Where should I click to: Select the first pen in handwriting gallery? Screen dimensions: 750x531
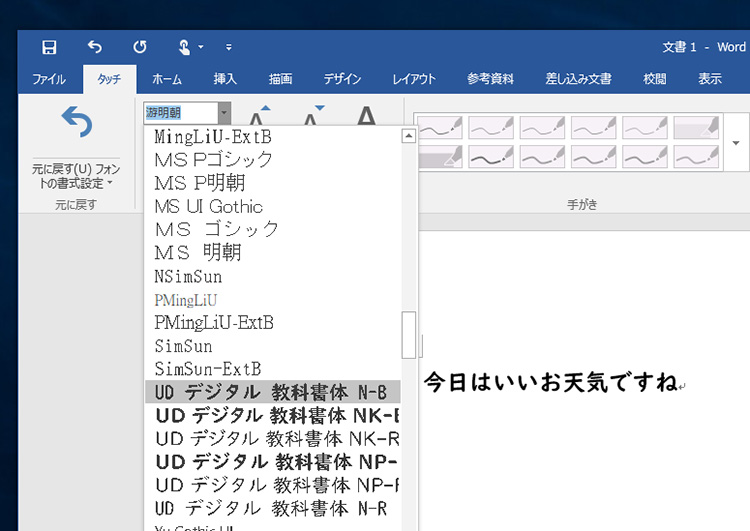click(x=438, y=128)
